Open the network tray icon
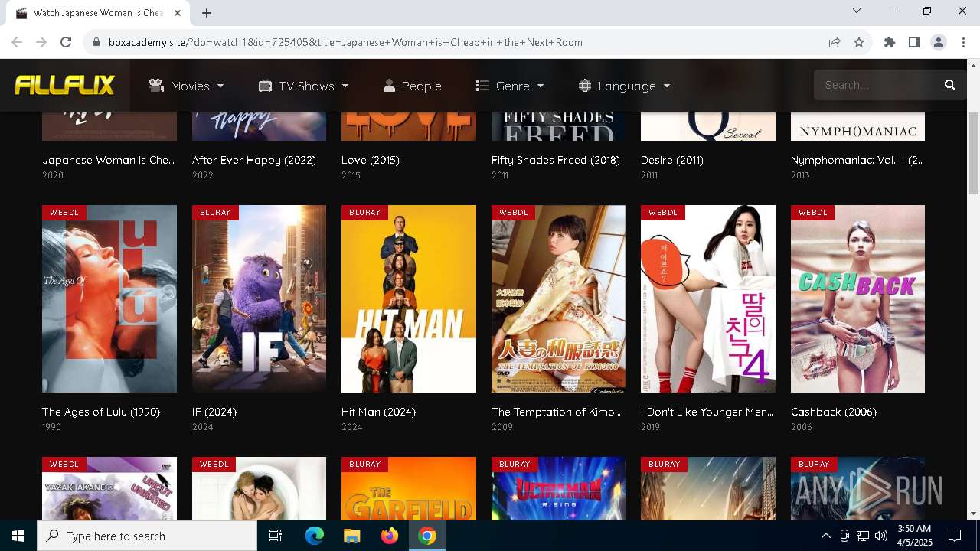This screenshot has width=980, height=551. pos(863,536)
